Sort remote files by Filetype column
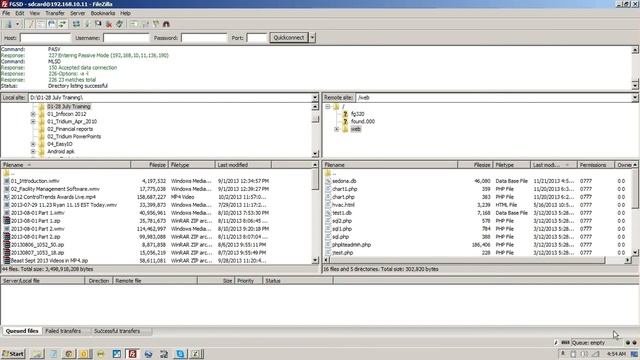This screenshot has width=640, height=360. click(x=511, y=165)
